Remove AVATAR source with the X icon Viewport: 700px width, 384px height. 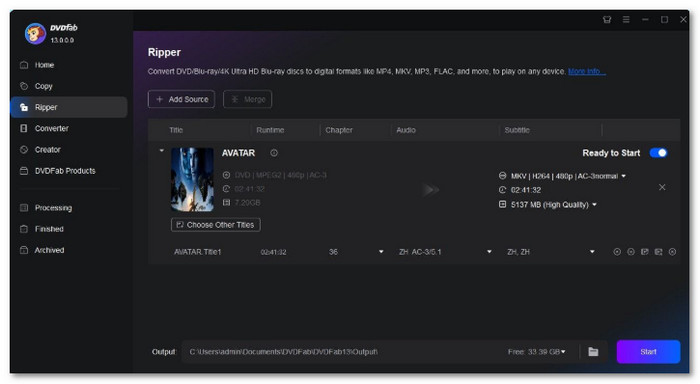(662, 187)
